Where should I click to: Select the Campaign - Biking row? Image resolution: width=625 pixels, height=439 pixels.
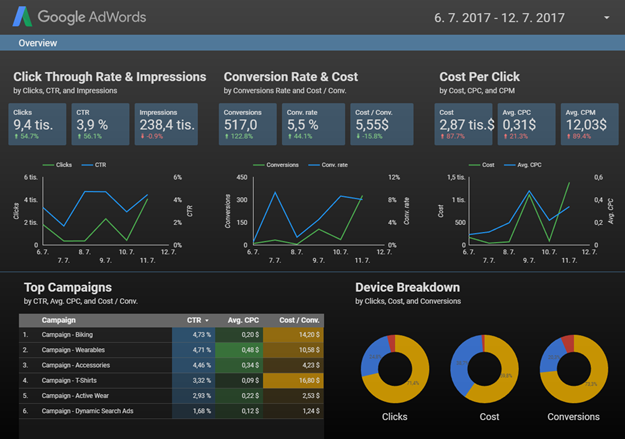[x=171, y=335]
